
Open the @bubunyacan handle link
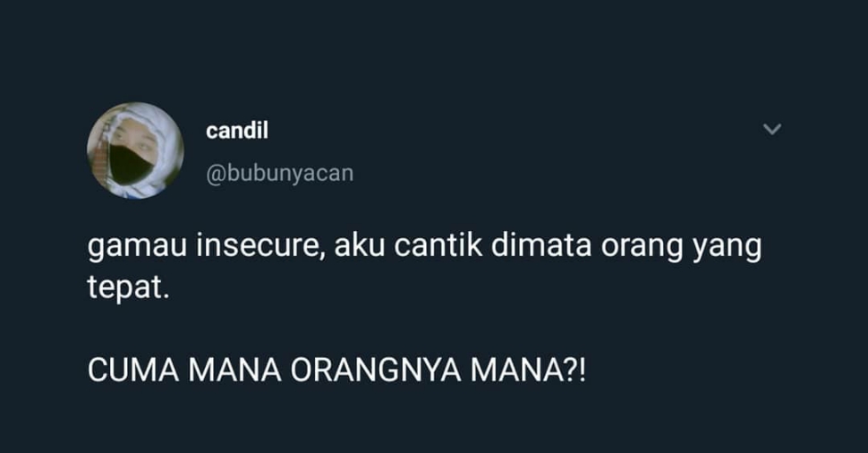279,174
